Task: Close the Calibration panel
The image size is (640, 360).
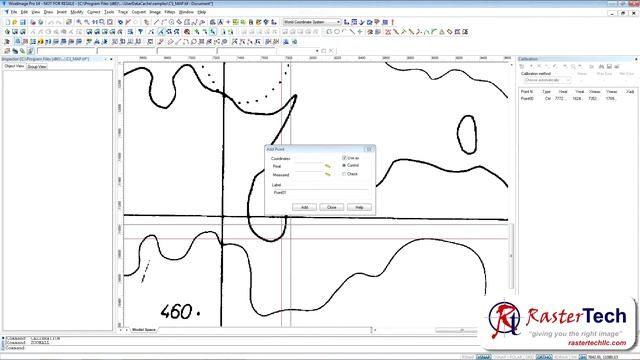Action: coord(636,59)
